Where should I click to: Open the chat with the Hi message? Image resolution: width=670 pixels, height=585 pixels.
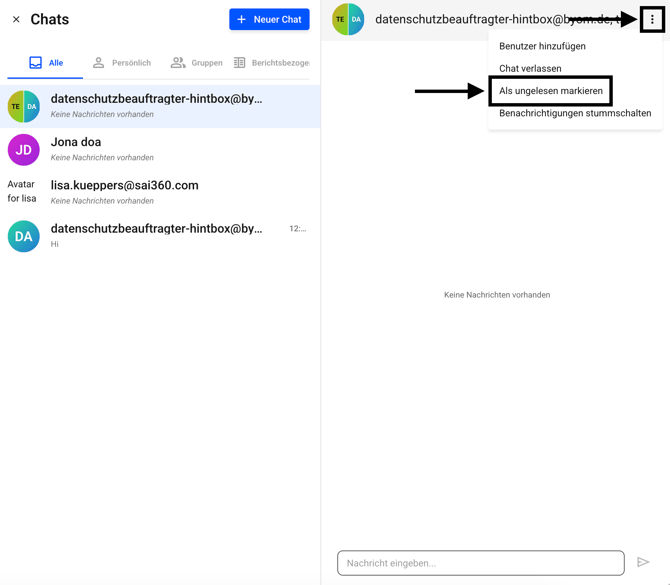pyautogui.click(x=160, y=235)
